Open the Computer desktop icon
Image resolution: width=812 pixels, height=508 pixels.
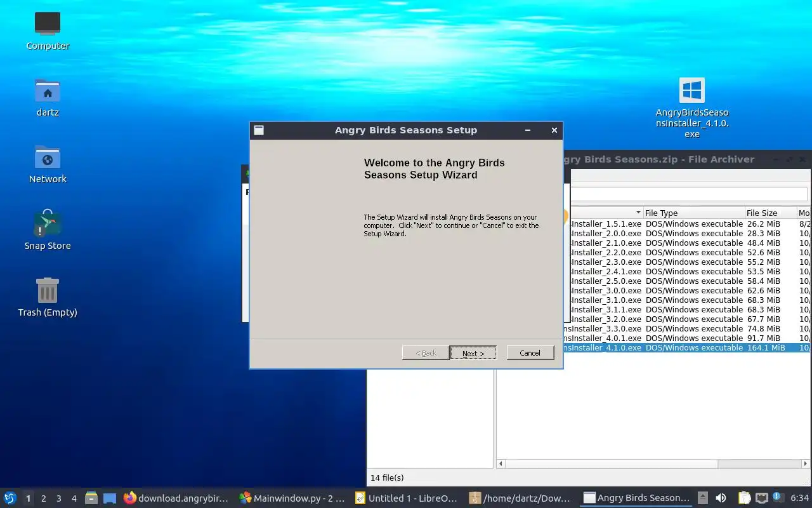48,30
